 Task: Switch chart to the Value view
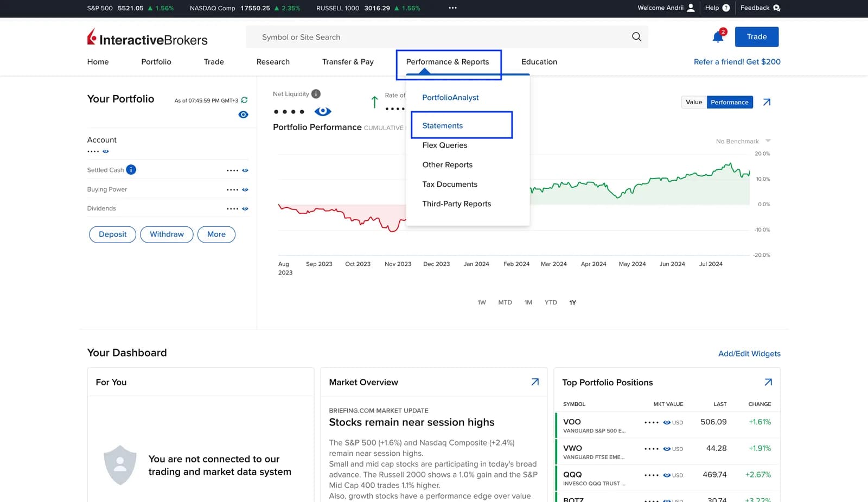pos(694,102)
